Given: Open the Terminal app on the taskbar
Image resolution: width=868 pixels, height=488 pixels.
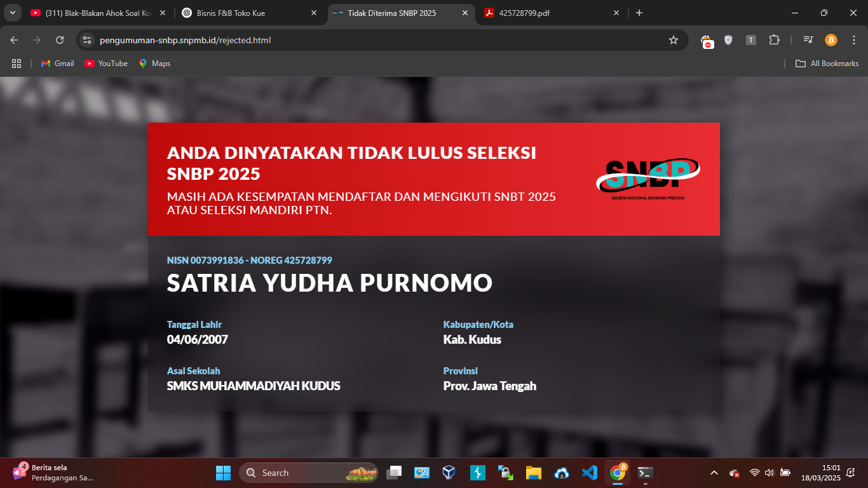Looking at the screenshot, I should pos(646,473).
